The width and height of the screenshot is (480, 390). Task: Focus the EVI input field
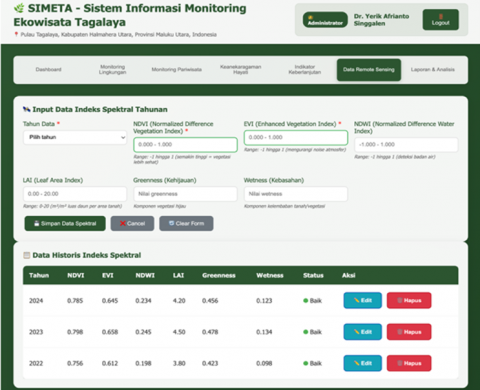[296, 137]
